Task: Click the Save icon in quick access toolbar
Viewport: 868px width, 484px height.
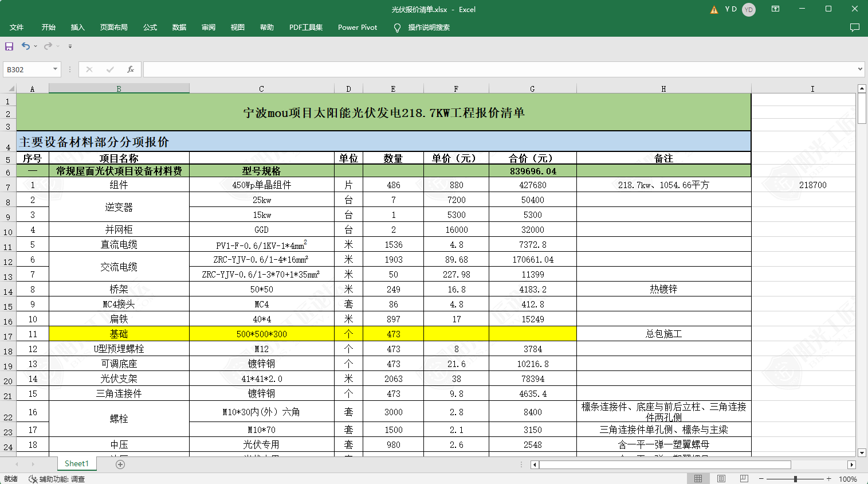Action: point(9,46)
